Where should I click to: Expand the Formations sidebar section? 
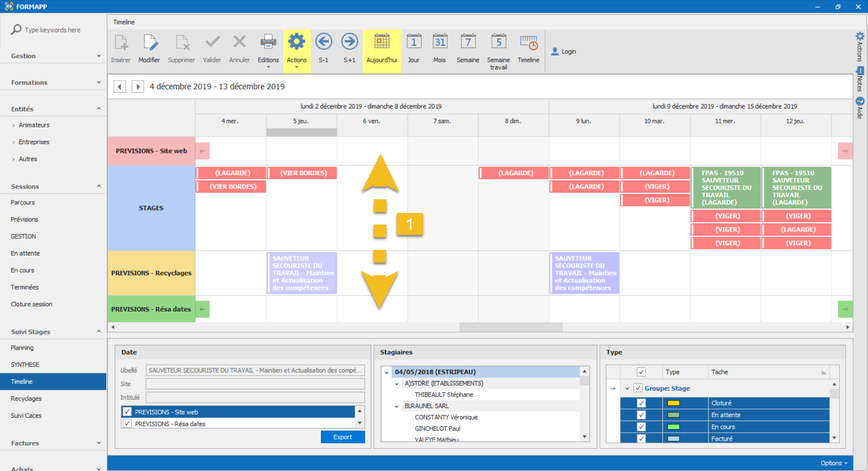(x=99, y=82)
